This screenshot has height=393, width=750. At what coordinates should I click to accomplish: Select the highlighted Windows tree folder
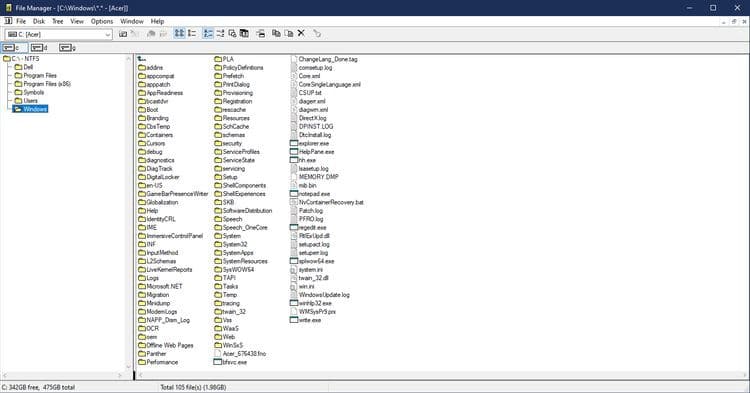[x=30, y=109]
